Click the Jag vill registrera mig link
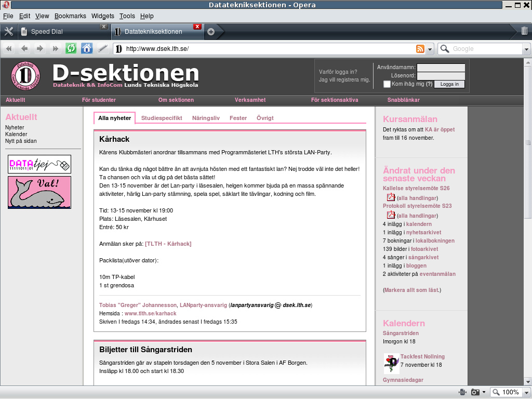Image resolution: width=532 pixels, height=399 pixels. pos(344,79)
